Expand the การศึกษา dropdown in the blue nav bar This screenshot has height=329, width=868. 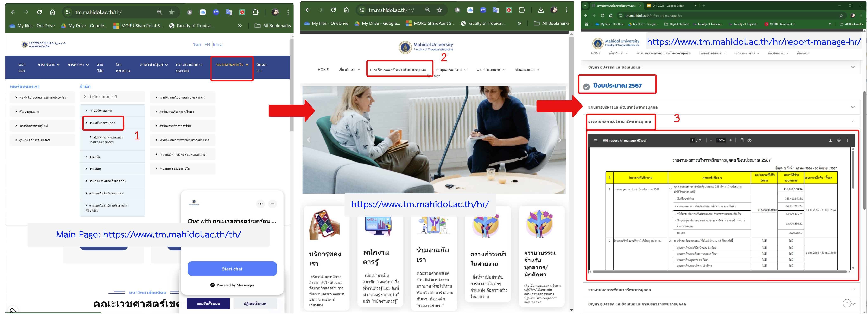(78, 65)
